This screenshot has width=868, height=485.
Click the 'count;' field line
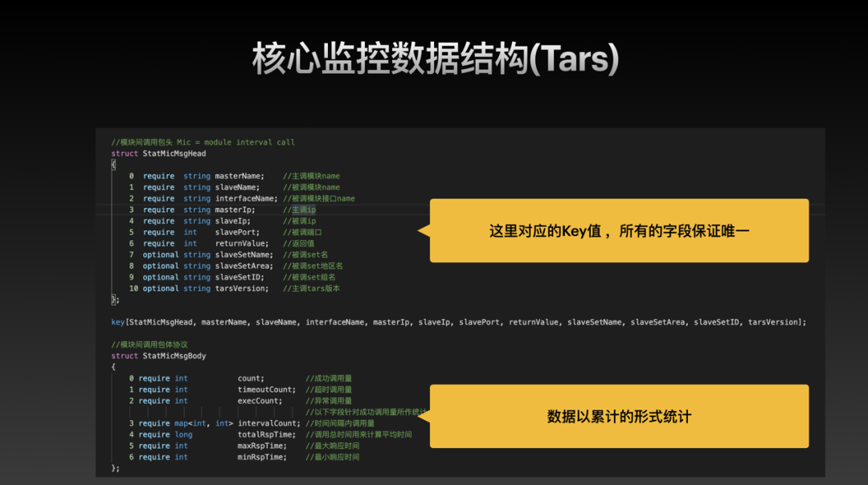click(x=240, y=378)
